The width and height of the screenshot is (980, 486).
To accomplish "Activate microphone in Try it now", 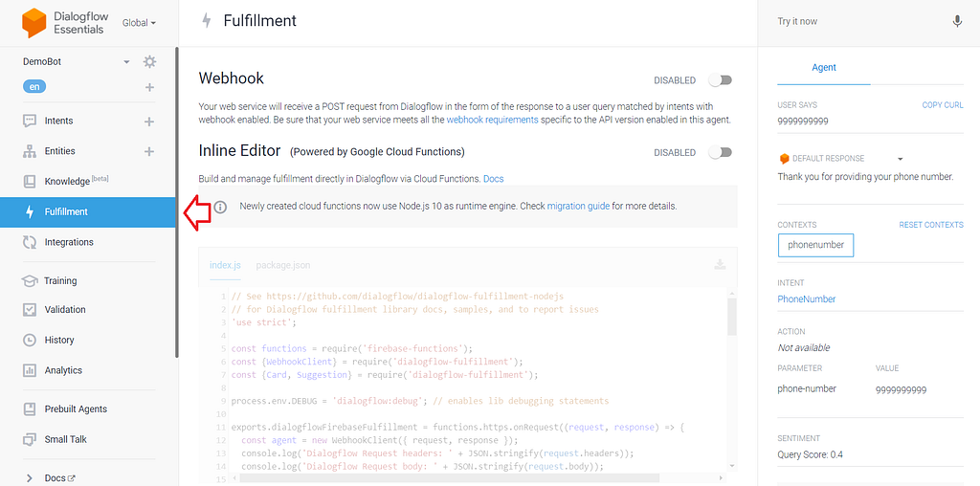I will 957,21.
